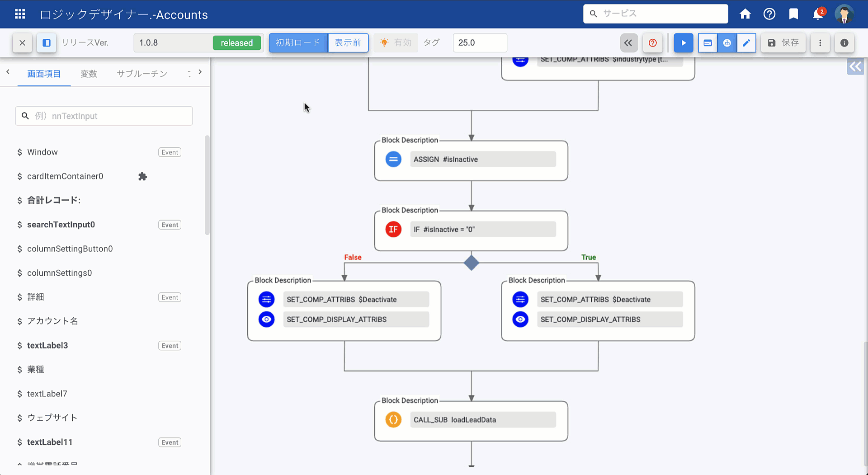Select columnSettings0 item

60,273
